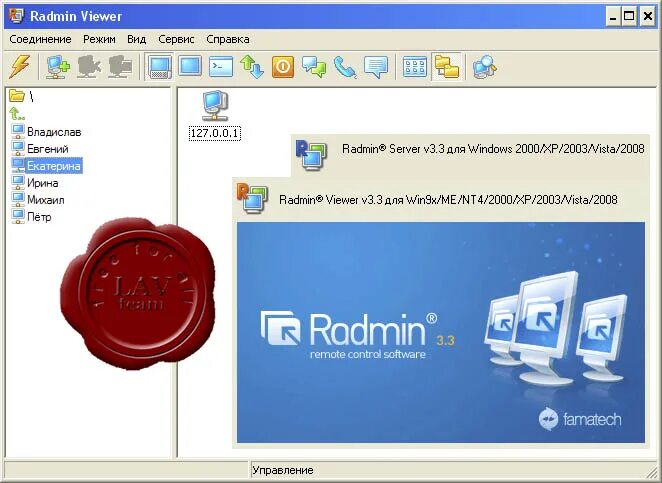Select Telnet mode with terminal icon
Viewport: 662px width, 483px height.
(221, 67)
